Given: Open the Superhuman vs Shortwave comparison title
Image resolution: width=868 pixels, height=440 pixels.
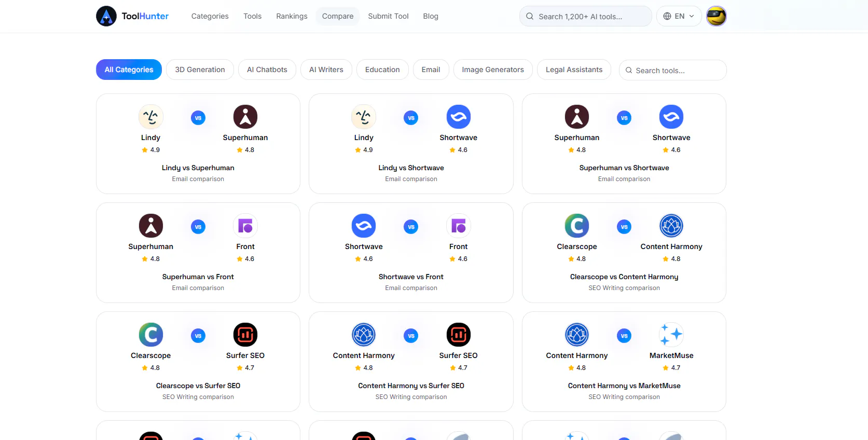Looking at the screenshot, I should pos(624,168).
